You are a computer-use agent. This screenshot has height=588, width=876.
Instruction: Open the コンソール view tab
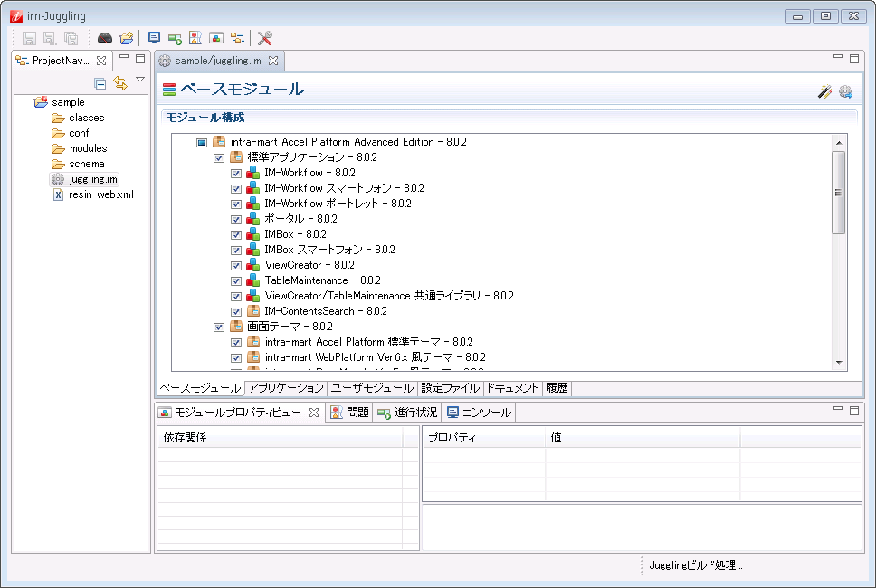coord(479,413)
